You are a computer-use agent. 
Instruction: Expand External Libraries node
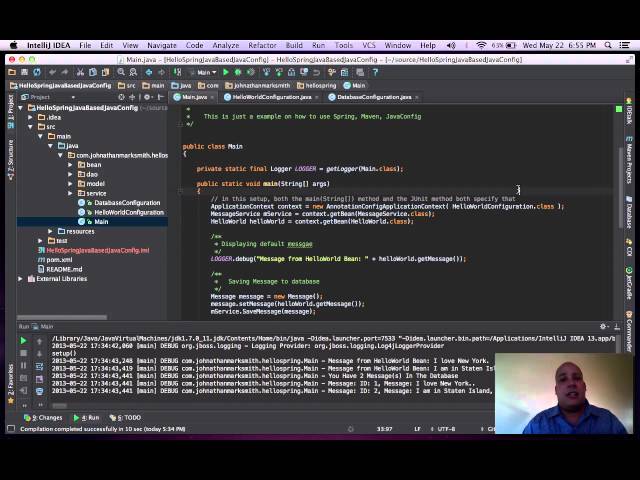pyautogui.click(x=20, y=279)
